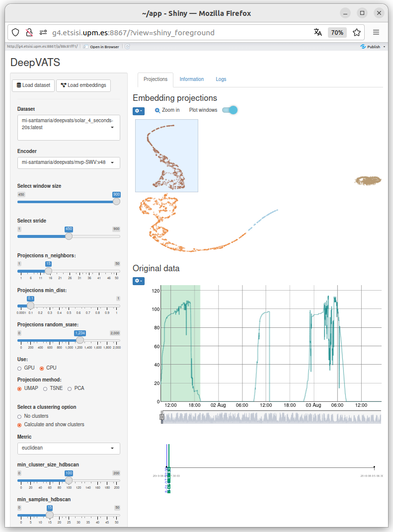Click the 03 Aug label on time axis
This screenshot has height=532, width=393.
tap(313, 405)
